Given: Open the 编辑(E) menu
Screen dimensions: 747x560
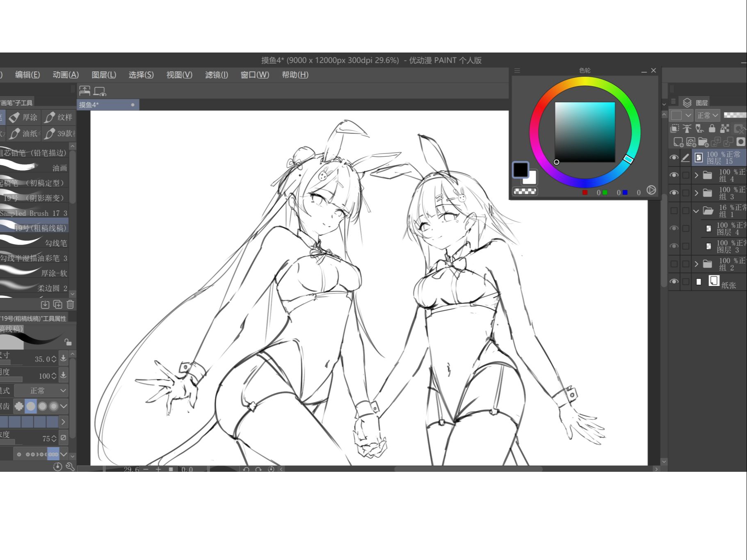Looking at the screenshot, I should [x=27, y=75].
